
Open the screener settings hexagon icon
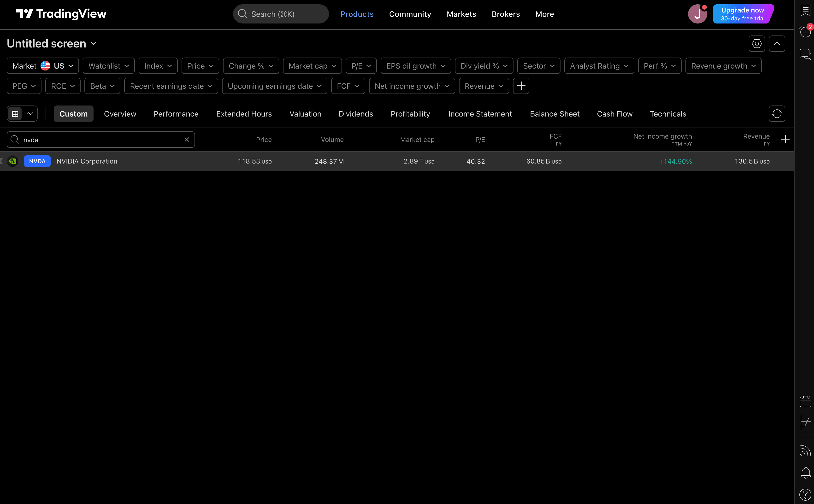tap(757, 44)
